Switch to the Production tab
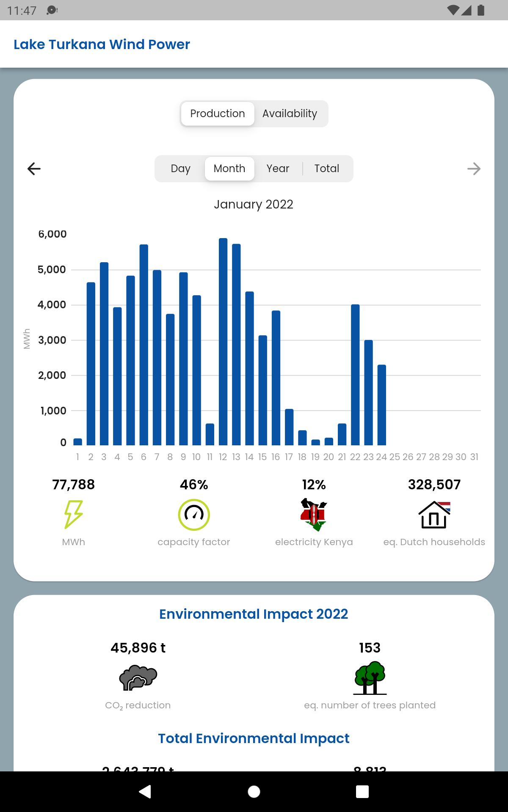 218,113
